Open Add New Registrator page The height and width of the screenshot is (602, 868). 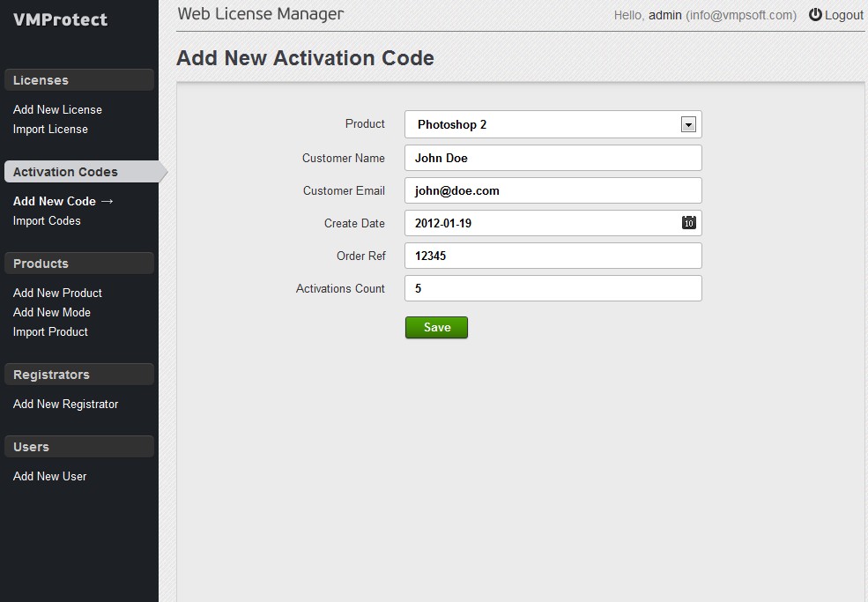tap(66, 405)
